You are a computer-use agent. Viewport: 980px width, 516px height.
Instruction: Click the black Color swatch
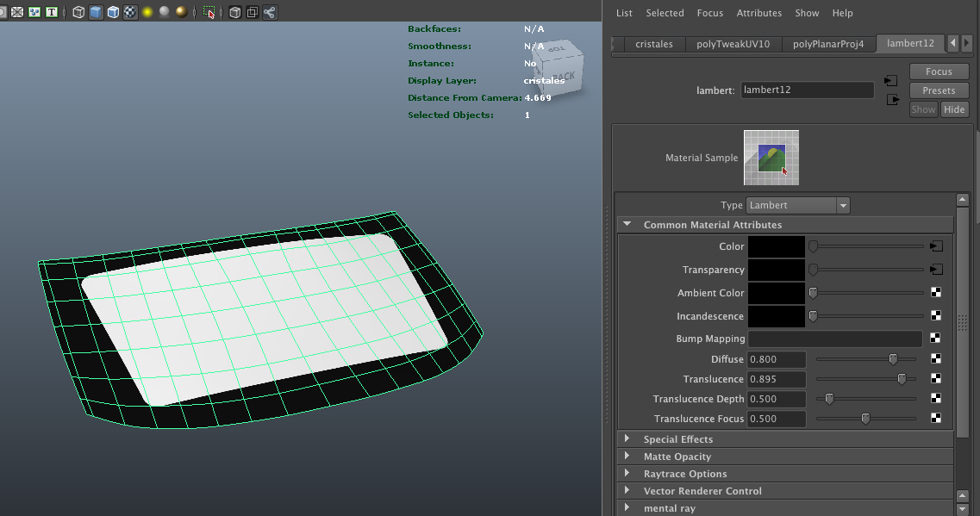pyautogui.click(x=776, y=246)
